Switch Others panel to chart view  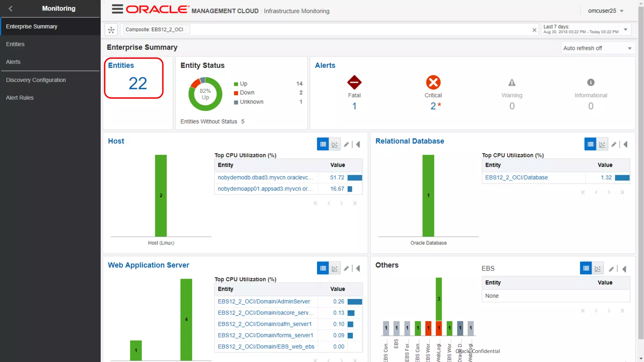pyautogui.click(x=598, y=268)
